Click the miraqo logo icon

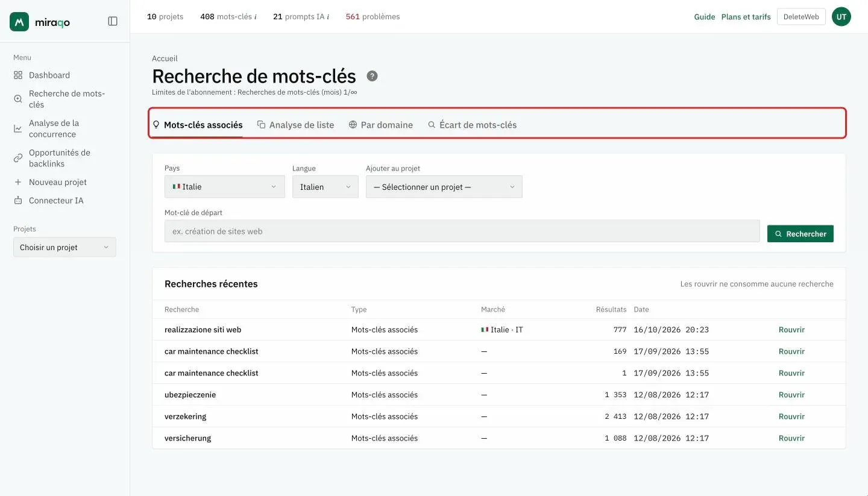[19, 22]
